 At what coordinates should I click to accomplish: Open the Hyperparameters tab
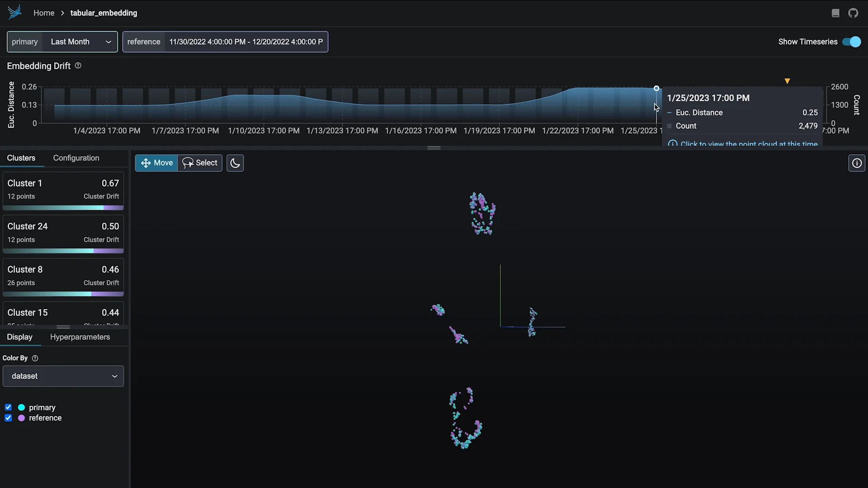point(80,337)
